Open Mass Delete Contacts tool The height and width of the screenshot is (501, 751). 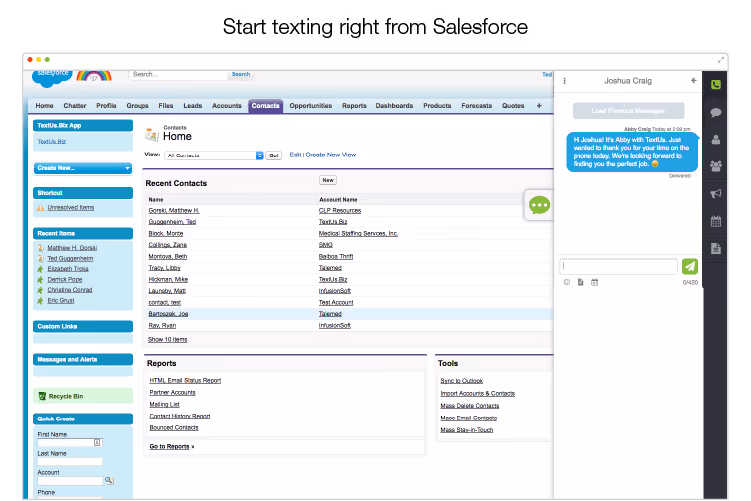tap(470, 406)
